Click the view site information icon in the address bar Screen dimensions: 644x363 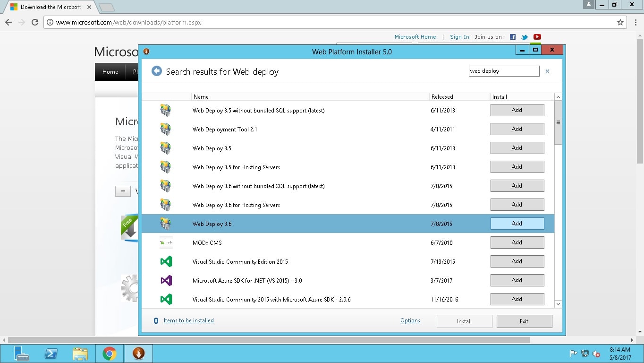(51, 22)
